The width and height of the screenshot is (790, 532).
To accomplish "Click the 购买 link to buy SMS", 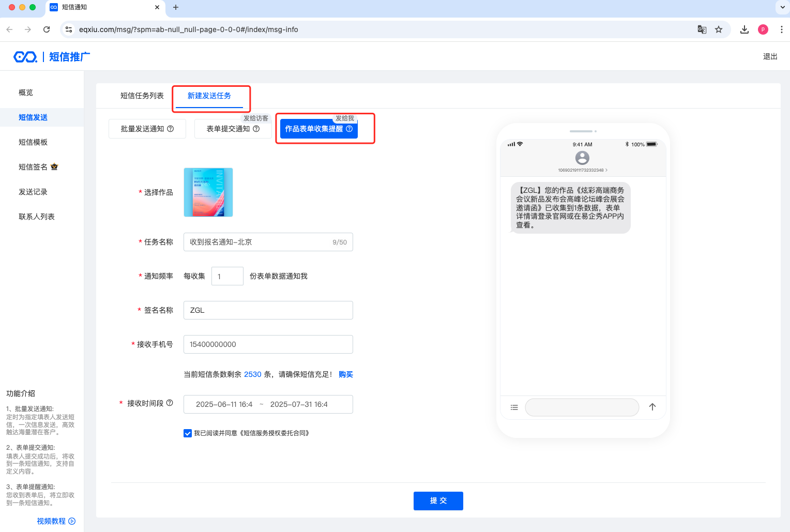I will coord(345,374).
